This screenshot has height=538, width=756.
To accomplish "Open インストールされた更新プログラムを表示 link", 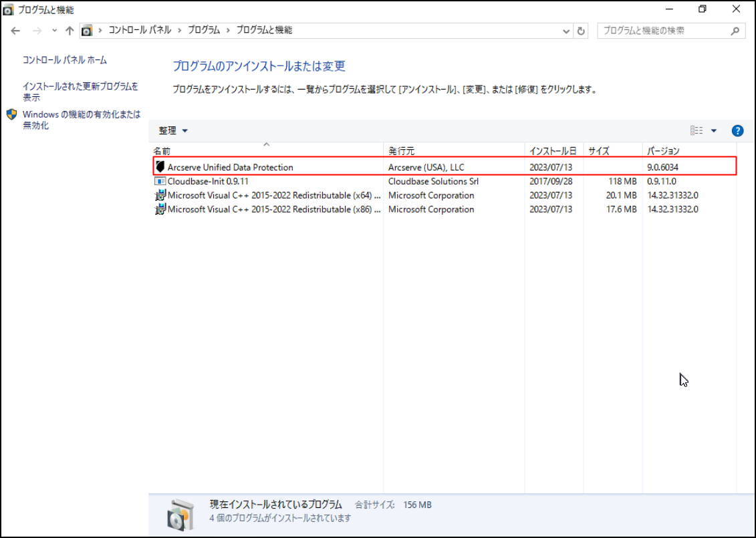I will pyautogui.click(x=80, y=92).
